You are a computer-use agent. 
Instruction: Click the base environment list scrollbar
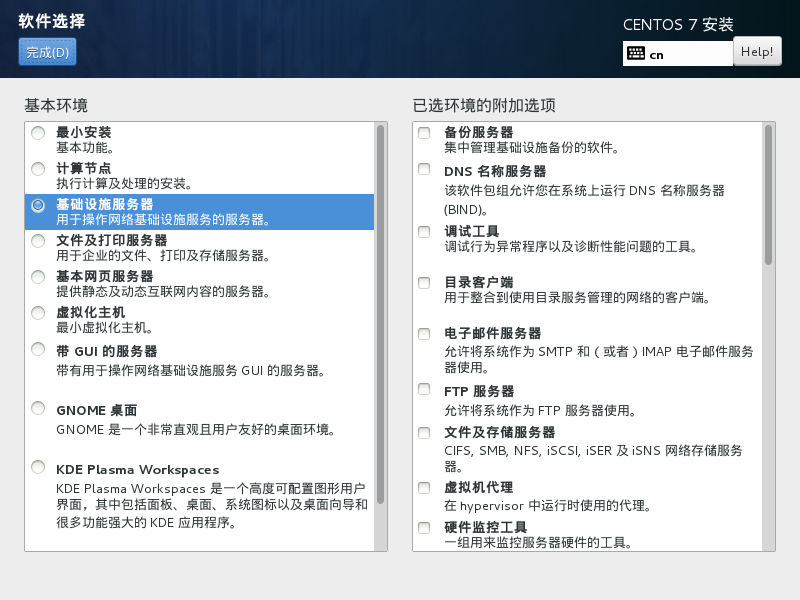[381, 314]
